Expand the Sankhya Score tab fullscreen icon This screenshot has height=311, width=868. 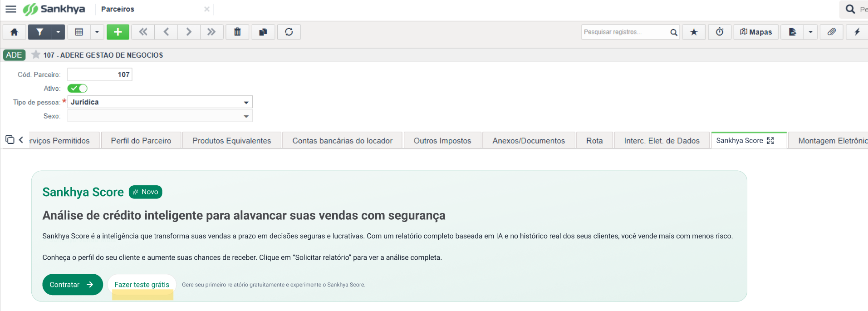[770, 141]
